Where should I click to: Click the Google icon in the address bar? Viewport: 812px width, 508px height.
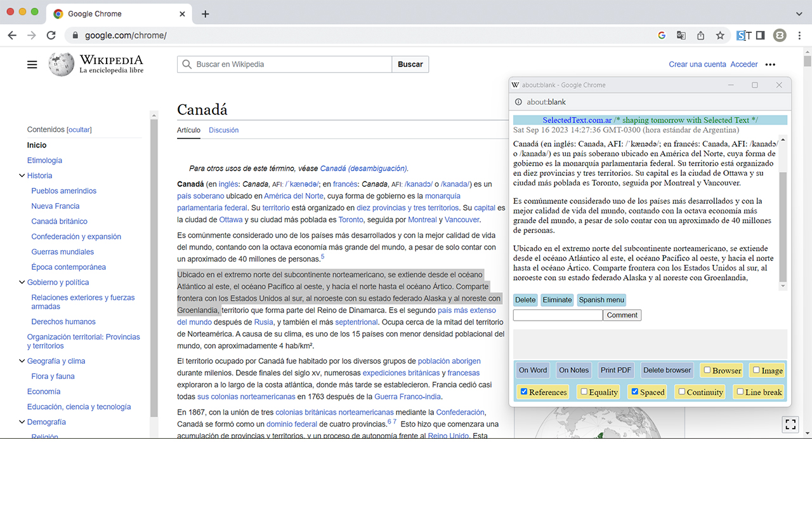point(662,36)
